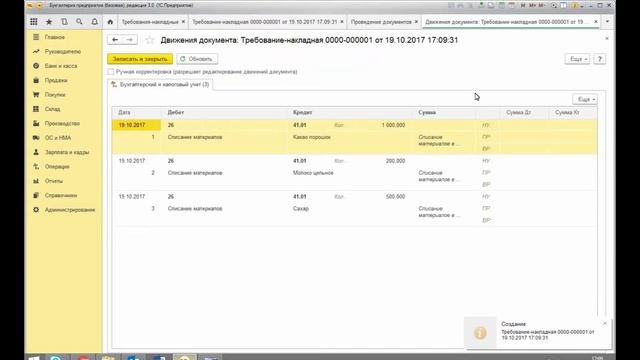Click the Записать и закрыть button
Image resolution: width=640 pixels, height=360 pixels.
click(x=140, y=59)
